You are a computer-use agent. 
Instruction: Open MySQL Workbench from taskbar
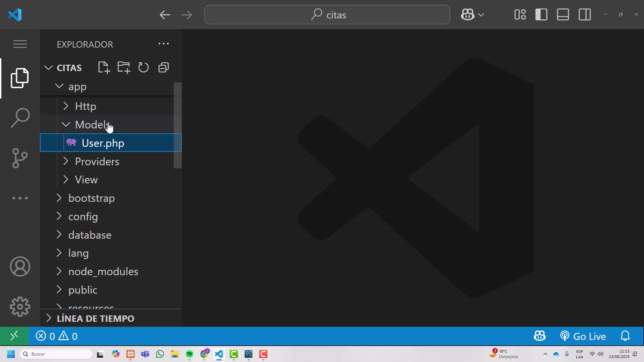pos(249,354)
